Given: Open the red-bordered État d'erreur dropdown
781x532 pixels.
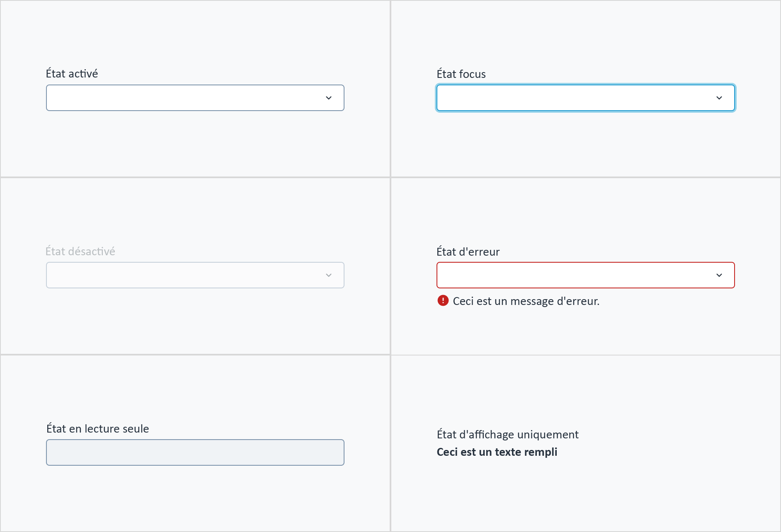Looking at the screenshot, I should coord(586,275).
